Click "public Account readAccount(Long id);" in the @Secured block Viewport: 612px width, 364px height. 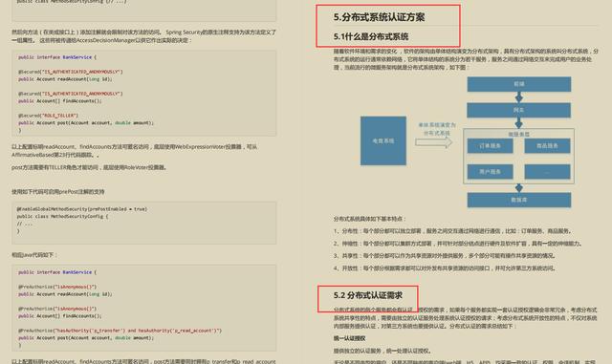tap(65, 79)
